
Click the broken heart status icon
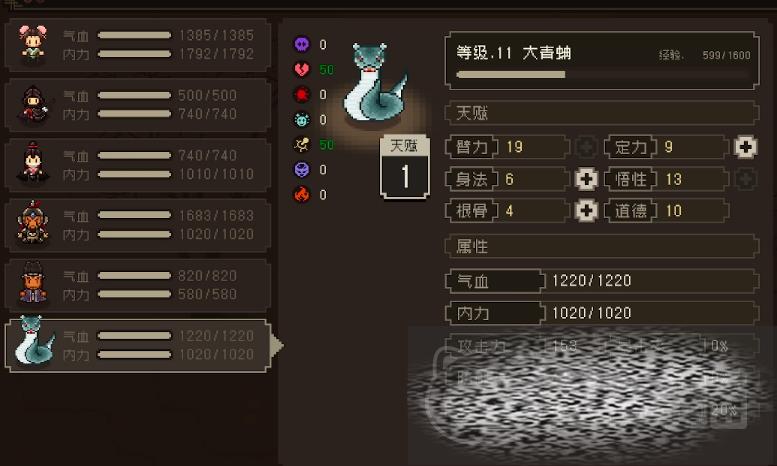(x=302, y=69)
